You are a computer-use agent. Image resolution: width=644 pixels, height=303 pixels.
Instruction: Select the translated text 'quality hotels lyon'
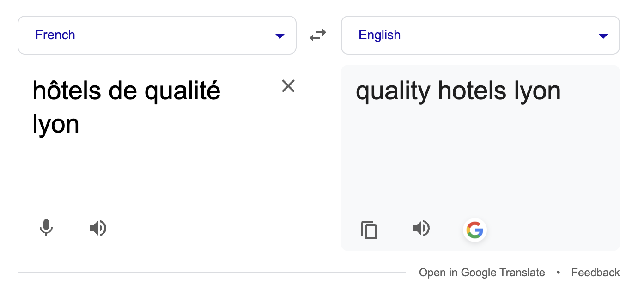458,91
